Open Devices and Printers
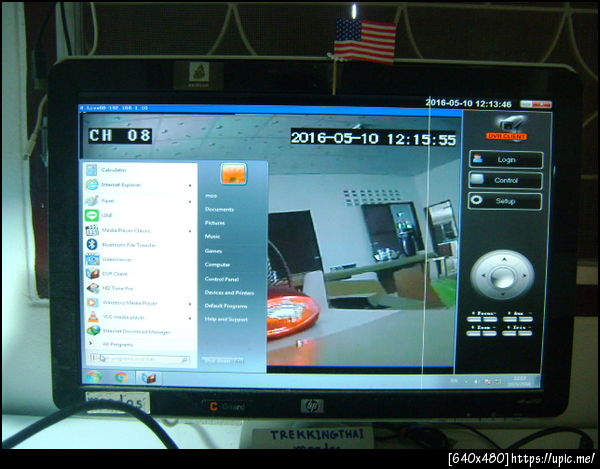Viewport: 600px width, 469px height. (x=229, y=293)
